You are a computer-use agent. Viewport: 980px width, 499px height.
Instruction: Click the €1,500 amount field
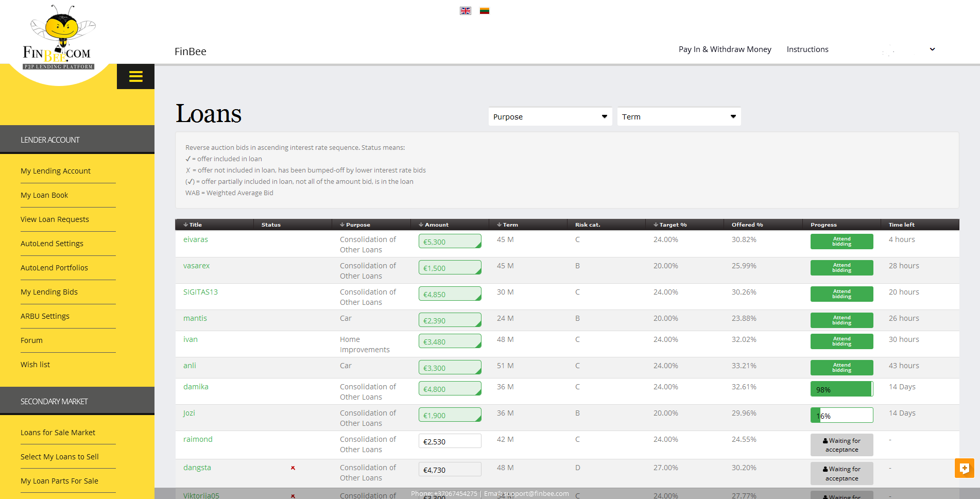pos(450,268)
